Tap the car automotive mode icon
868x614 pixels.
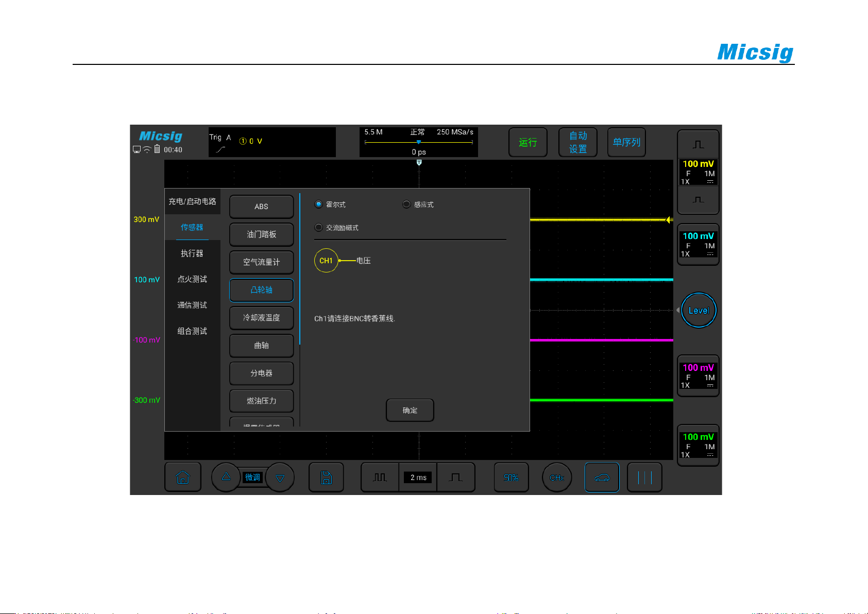click(602, 477)
